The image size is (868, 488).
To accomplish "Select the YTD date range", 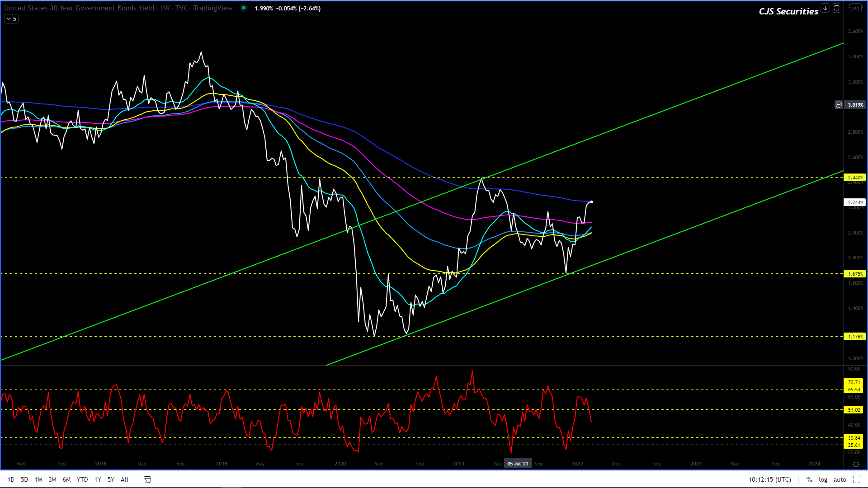I will [82, 479].
